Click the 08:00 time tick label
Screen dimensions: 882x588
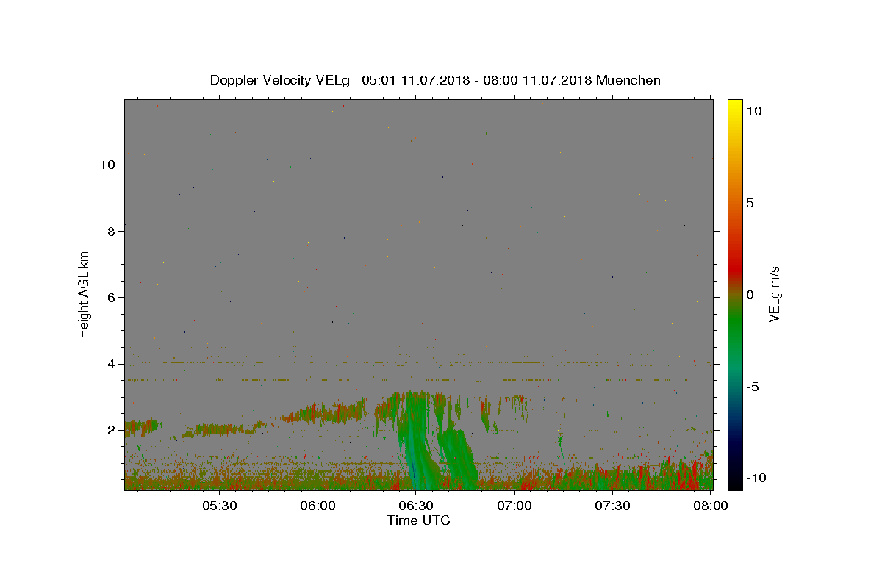point(711,506)
